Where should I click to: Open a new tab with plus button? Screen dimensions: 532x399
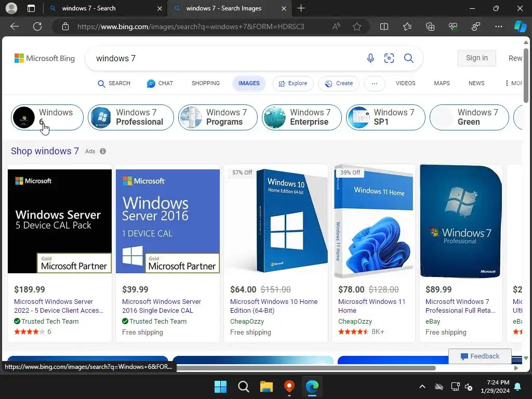[x=301, y=8]
